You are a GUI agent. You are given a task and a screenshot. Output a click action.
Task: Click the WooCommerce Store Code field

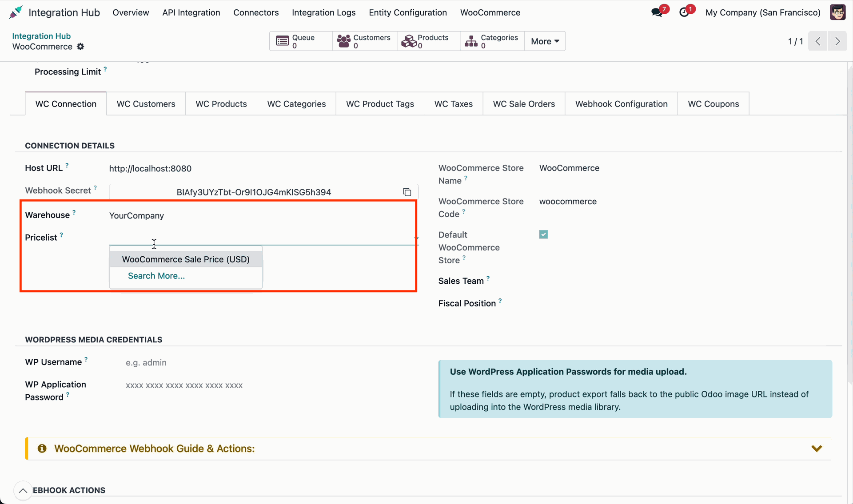(x=568, y=202)
